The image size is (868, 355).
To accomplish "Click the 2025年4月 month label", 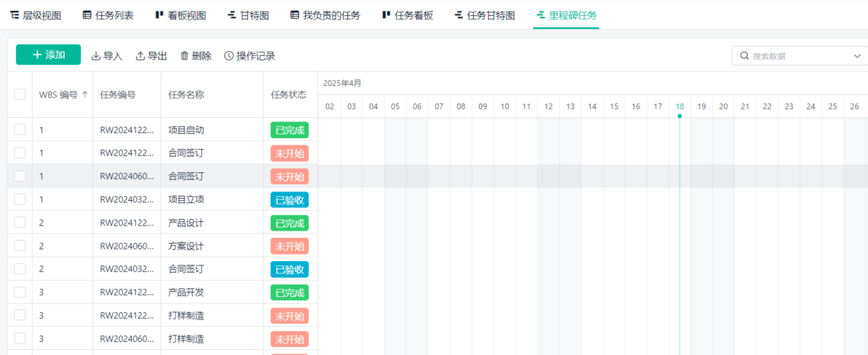I will (x=342, y=83).
